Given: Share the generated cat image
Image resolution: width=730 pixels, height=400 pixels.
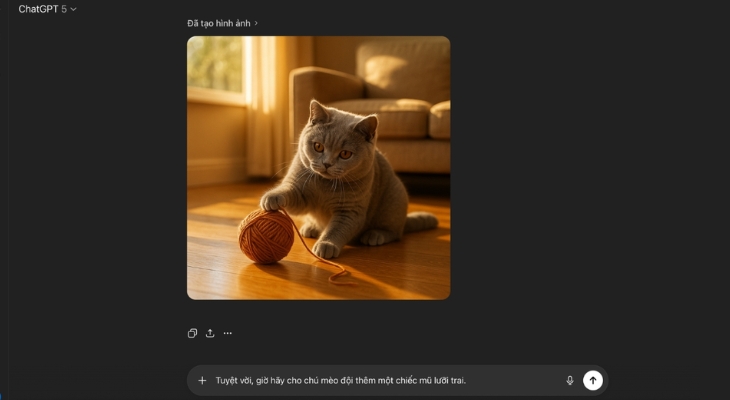Looking at the screenshot, I should (210, 333).
